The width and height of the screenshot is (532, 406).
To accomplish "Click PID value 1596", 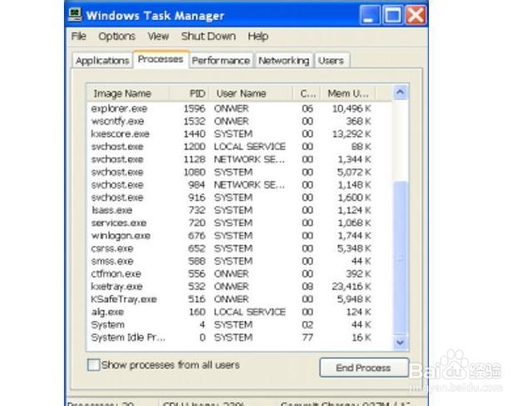I will [195, 109].
